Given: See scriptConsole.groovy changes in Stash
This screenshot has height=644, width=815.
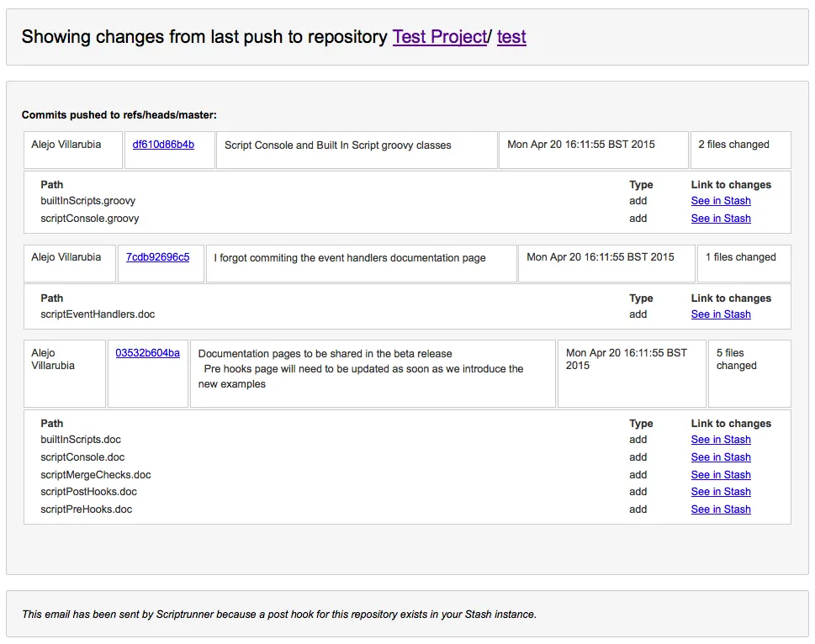Looking at the screenshot, I should click(721, 219).
